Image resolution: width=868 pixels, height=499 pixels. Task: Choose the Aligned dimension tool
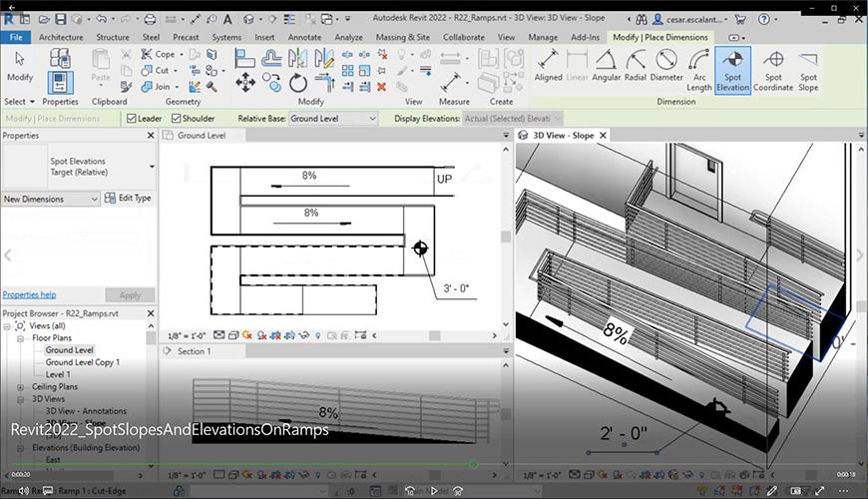tap(548, 65)
